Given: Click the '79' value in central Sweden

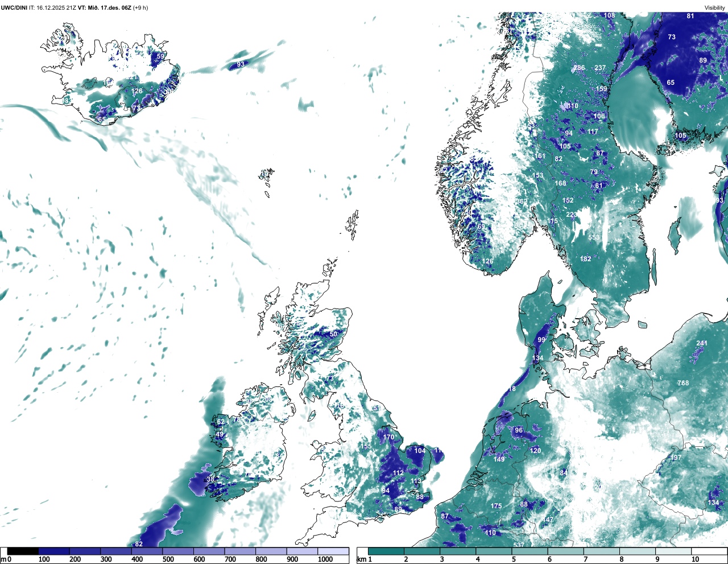Looking at the screenshot, I should 594,172.
